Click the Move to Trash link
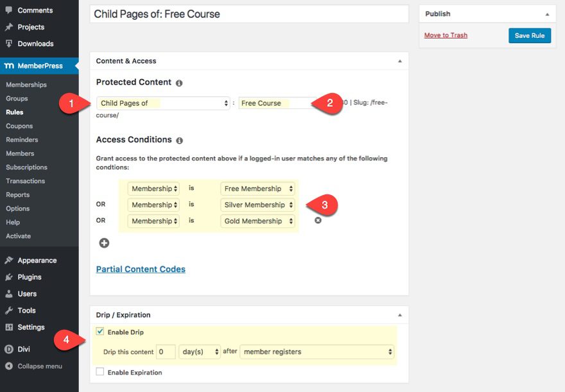565x392 pixels. [446, 35]
